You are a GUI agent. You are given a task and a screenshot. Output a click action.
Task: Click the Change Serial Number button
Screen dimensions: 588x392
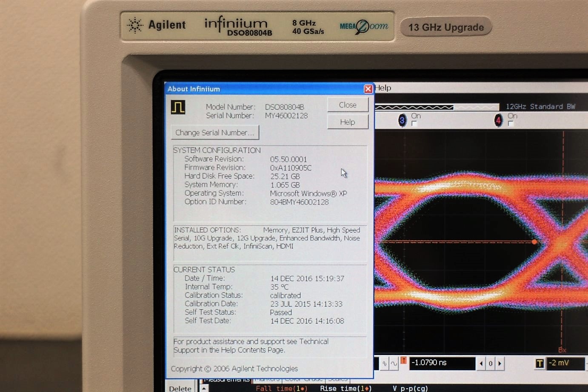pyautogui.click(x=215, y=133)
